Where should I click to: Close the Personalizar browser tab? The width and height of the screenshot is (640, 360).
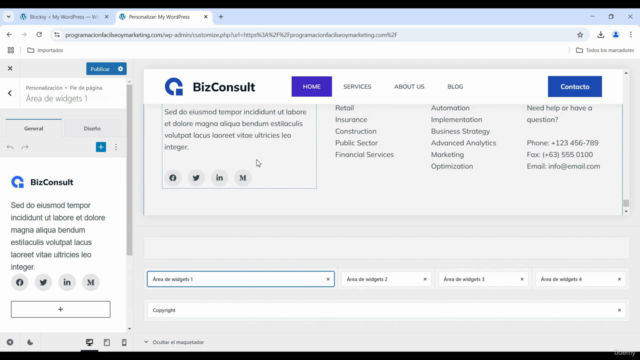(206, 17)
